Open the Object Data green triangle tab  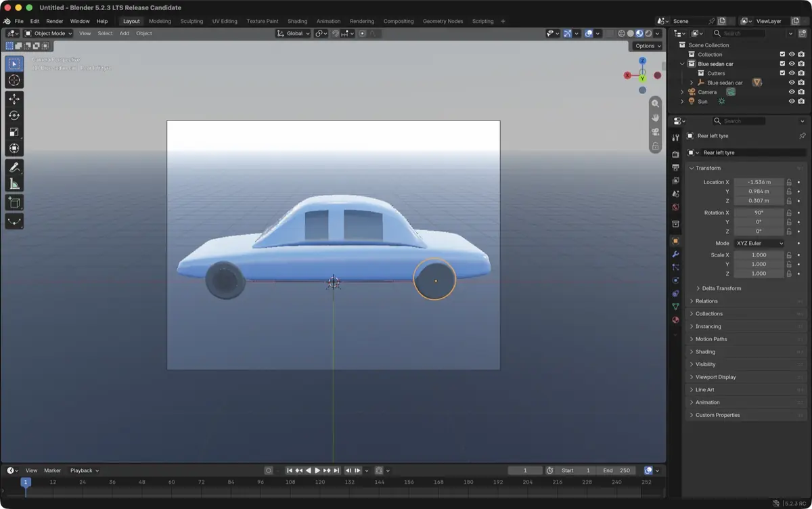[x=675, y=307]
